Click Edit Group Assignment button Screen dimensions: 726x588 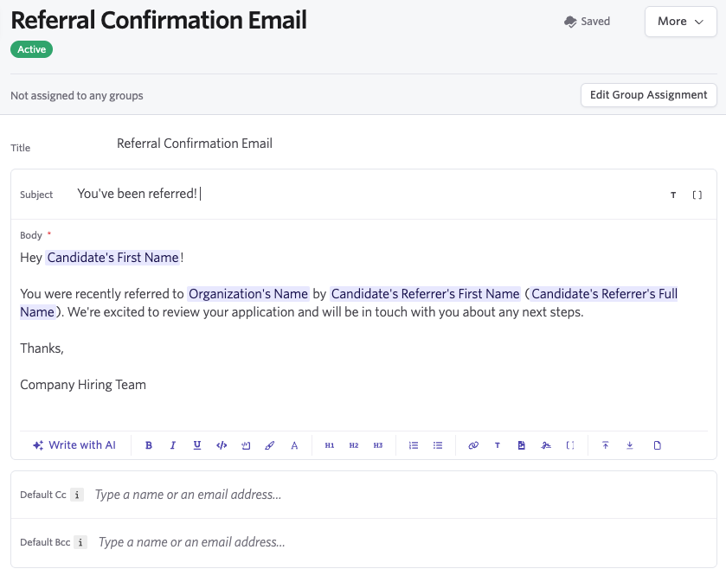pos(648,95)
